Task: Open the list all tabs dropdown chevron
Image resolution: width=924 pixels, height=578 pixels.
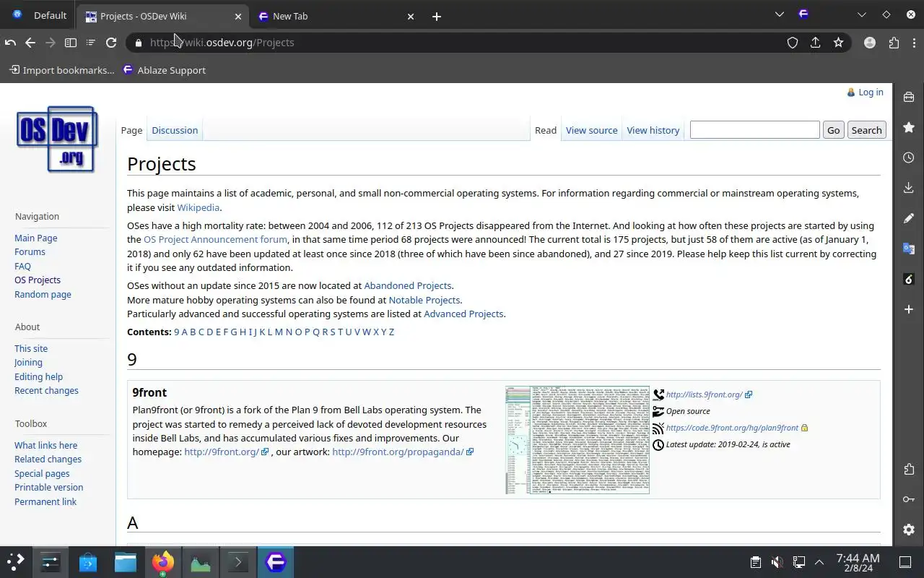Action: 779,14
